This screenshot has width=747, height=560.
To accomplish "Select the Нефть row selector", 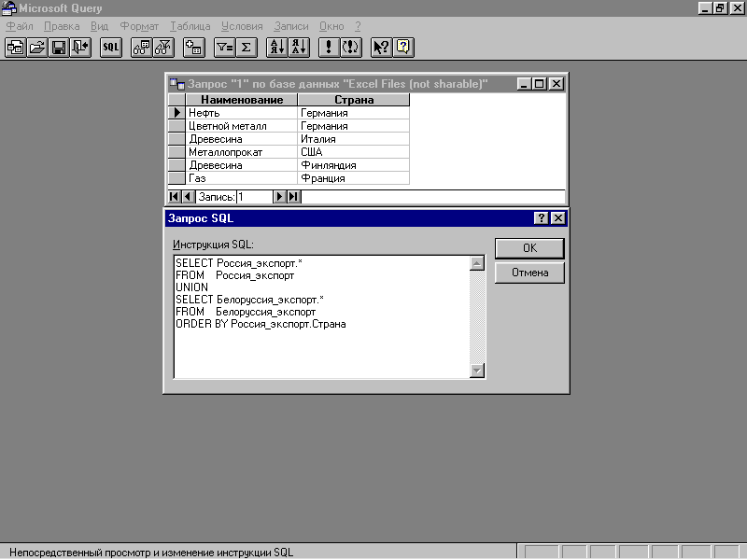I will [176, 113].
